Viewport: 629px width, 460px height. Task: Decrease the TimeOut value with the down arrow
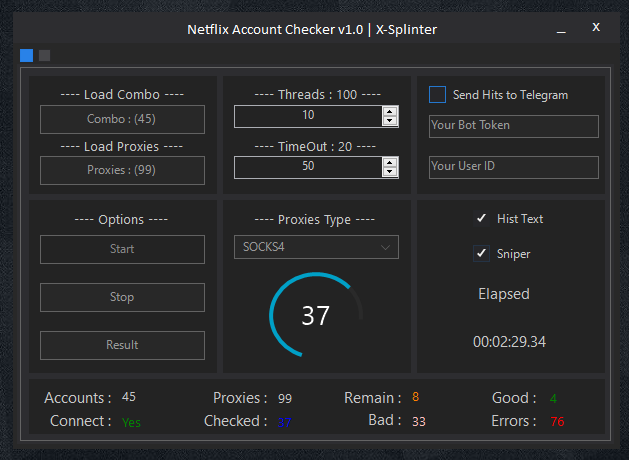390,172
